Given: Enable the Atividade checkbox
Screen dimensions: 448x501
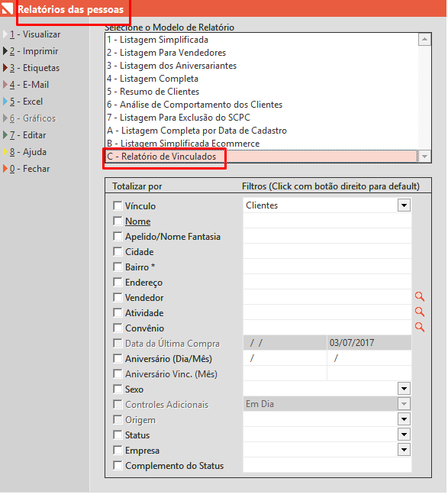Looking at the screenshot, I should point(118,312).
